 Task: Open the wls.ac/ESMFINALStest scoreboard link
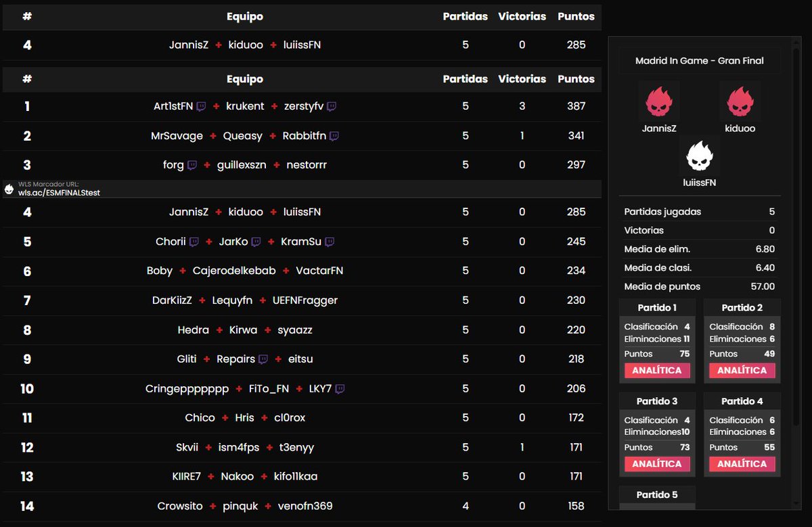pyautogui.click(x=59, y=193)
